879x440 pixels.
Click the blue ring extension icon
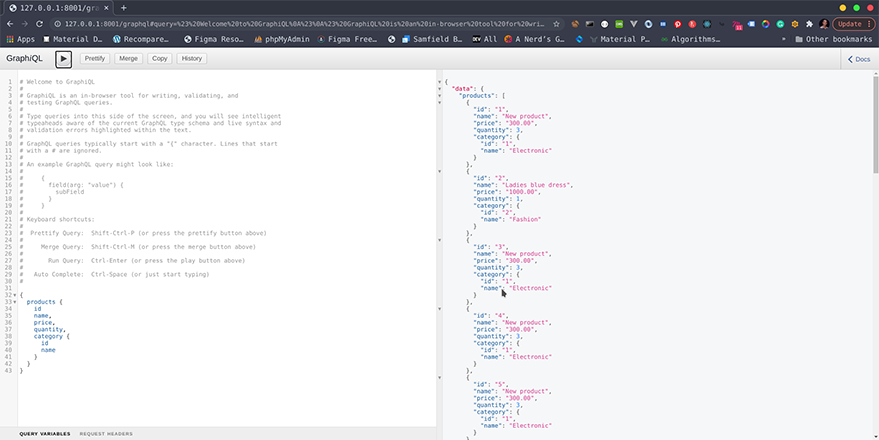point(649,24)
